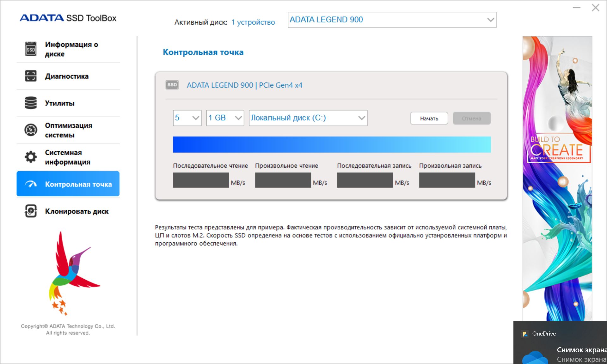Image resolution: width=607 pixels, height=364 pixels.
Task: Open Информация о диске section
Action: 68,49
